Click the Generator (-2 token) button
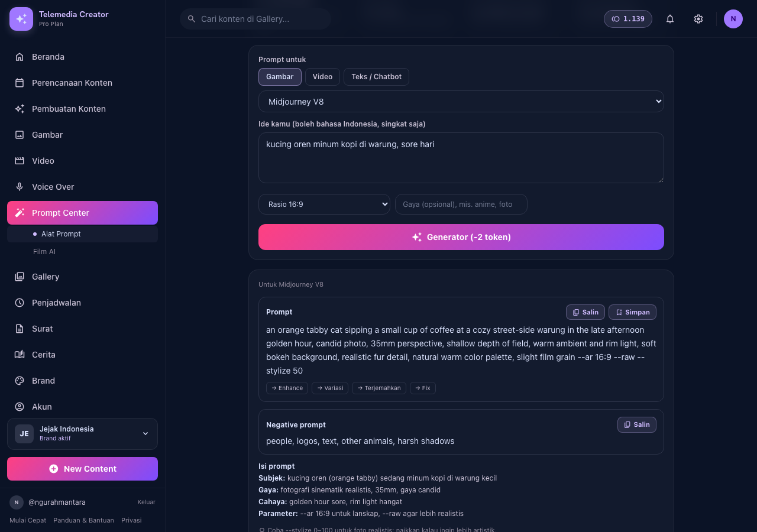This screenshot has height=532, width=757. [461, 237]
